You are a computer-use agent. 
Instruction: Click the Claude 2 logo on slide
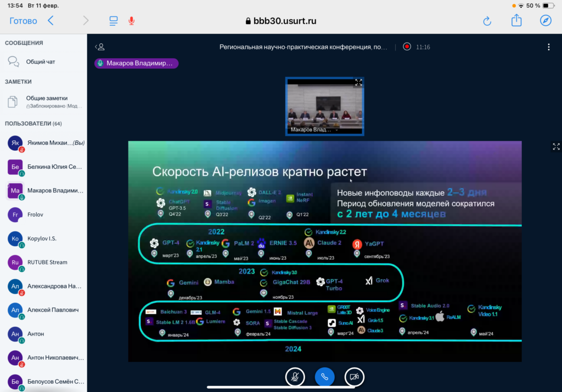[x=309, y=243]
